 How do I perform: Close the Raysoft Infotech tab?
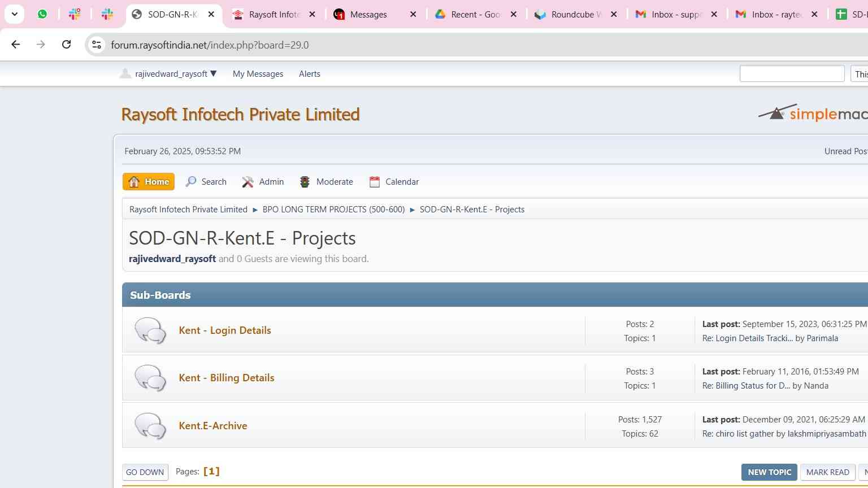(x=312, y=14)
